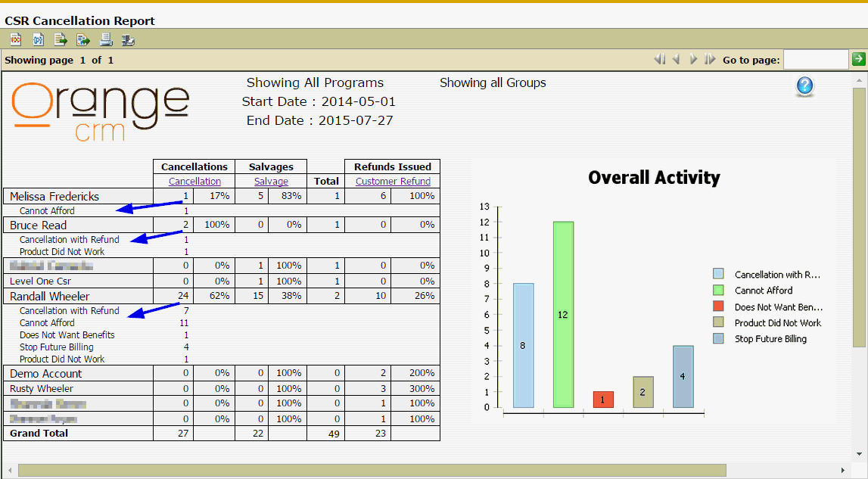Screen dimensions: 868x479
Task: Toggle the table of contents icon
Action: (15, 40)
